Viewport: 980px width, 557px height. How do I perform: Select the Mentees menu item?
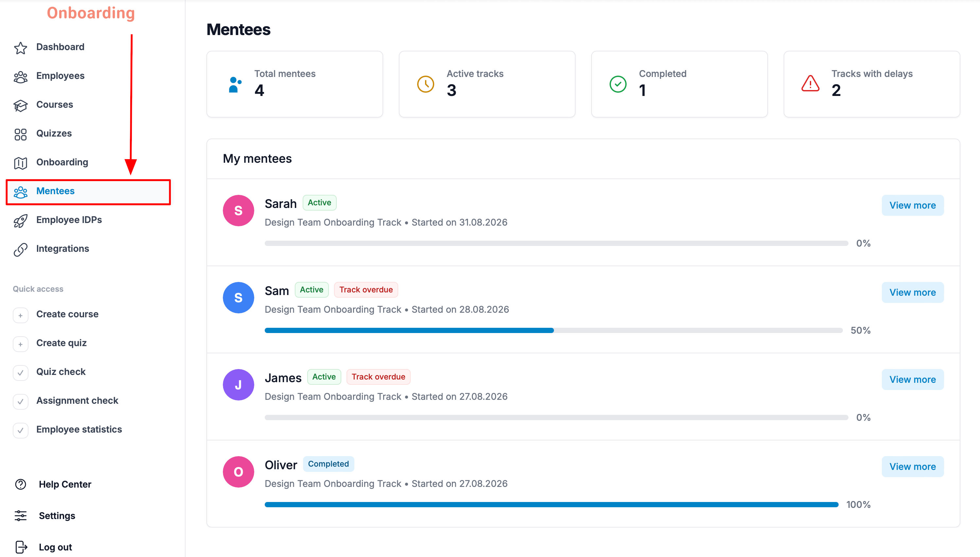[x=88, y=191]
